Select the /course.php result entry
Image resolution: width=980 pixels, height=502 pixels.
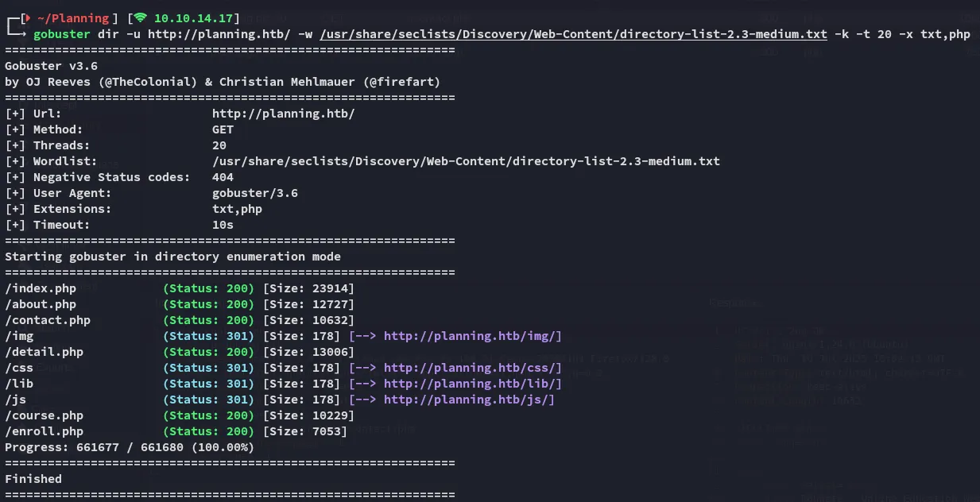44,415
